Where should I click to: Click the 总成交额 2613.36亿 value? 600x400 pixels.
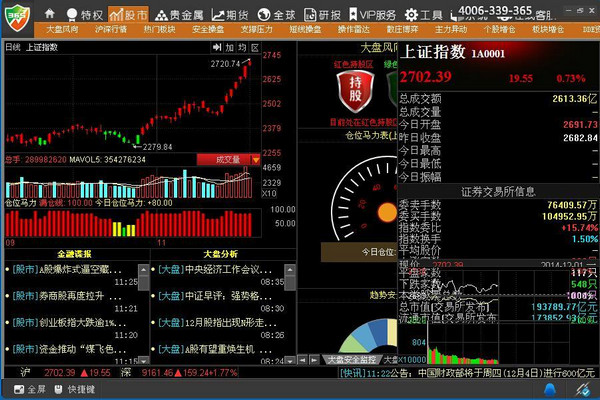pyautogui.click(x=574, y=99)
